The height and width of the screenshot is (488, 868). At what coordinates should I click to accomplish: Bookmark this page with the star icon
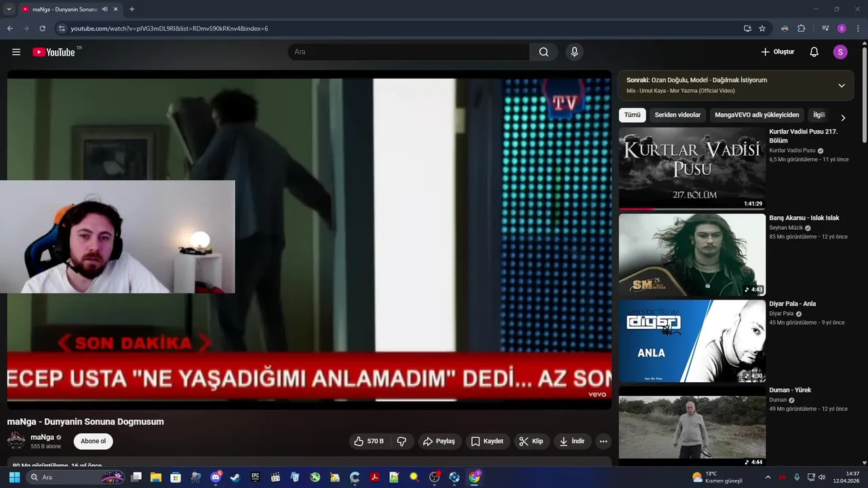[762, 28]
